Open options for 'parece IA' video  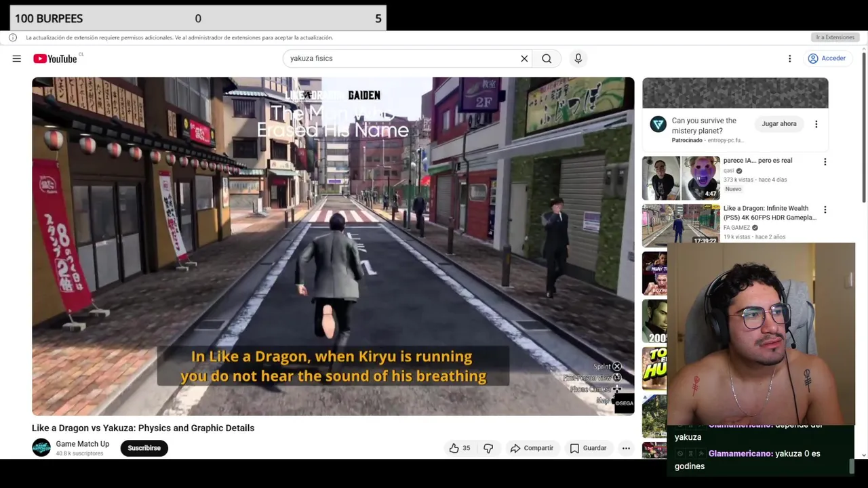click(x=825, y=162)
